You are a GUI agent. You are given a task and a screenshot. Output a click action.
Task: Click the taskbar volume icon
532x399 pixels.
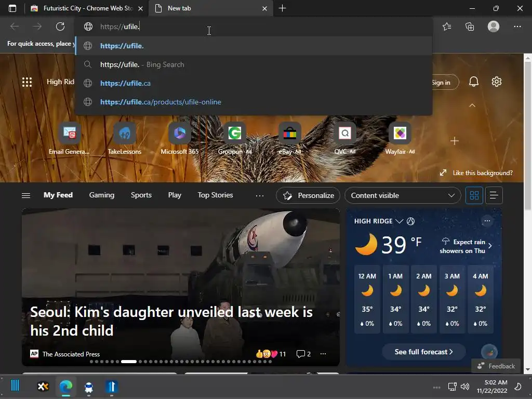click(x=465, y=387)
